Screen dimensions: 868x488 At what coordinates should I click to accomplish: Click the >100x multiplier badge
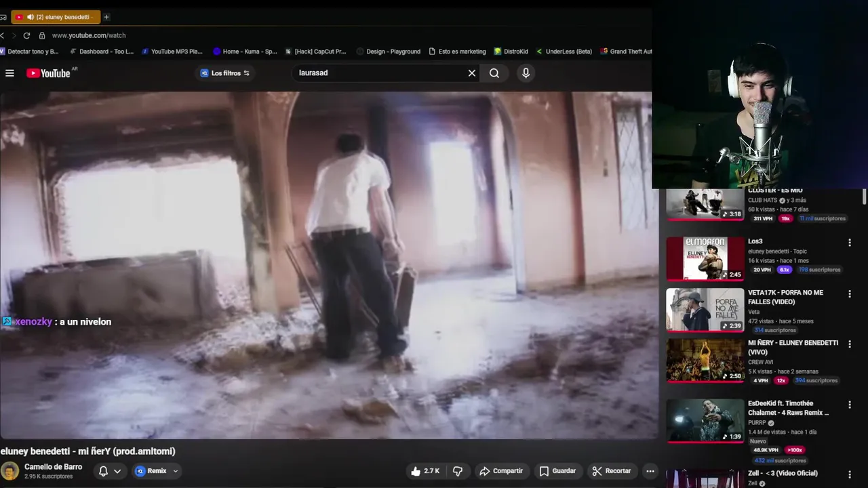pyautogui.click(x=795, y=450)
